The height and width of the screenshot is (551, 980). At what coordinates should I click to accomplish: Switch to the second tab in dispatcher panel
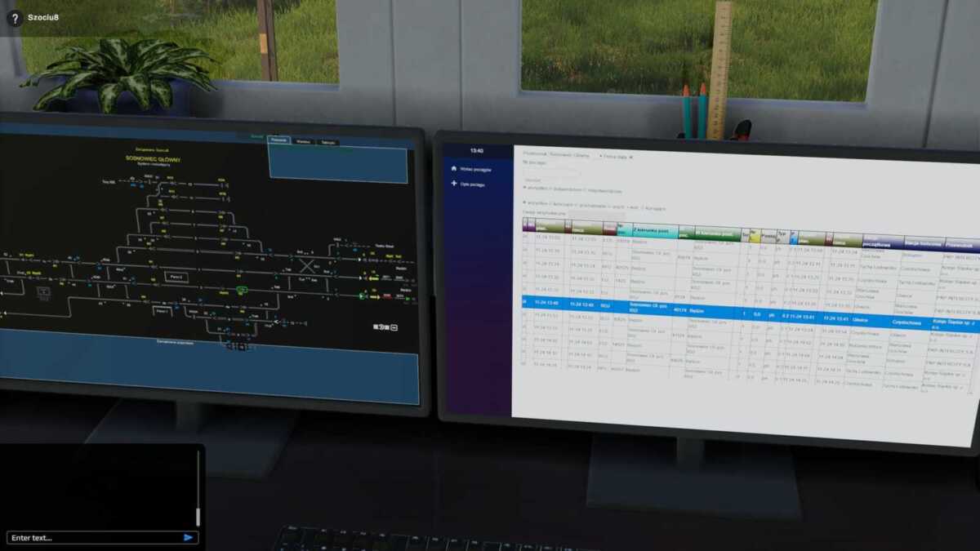[303, 142]
